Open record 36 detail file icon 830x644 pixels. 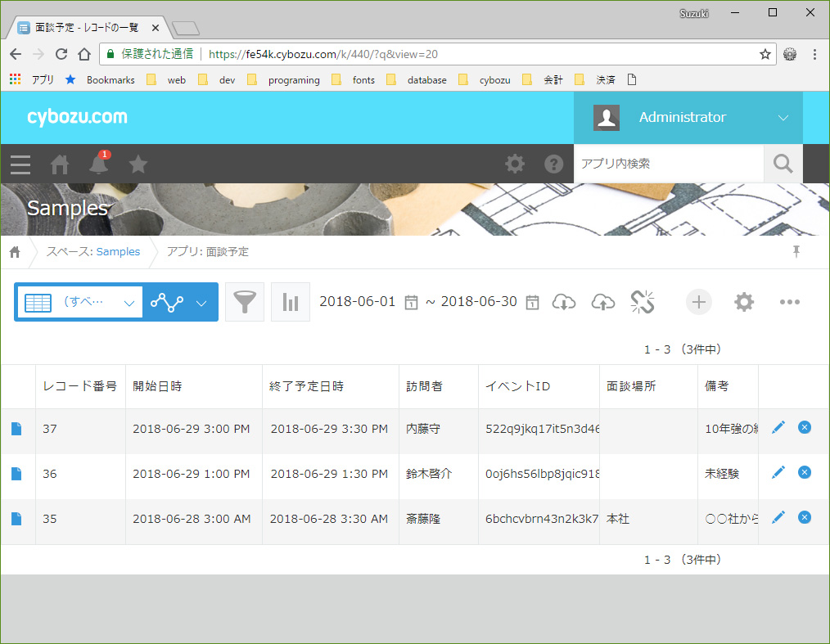click(16, 474)
